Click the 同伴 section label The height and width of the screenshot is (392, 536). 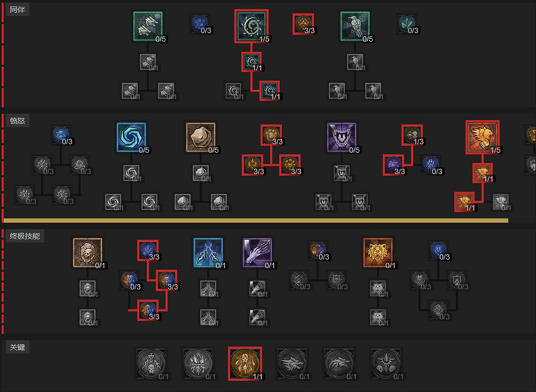coord(18,10)
